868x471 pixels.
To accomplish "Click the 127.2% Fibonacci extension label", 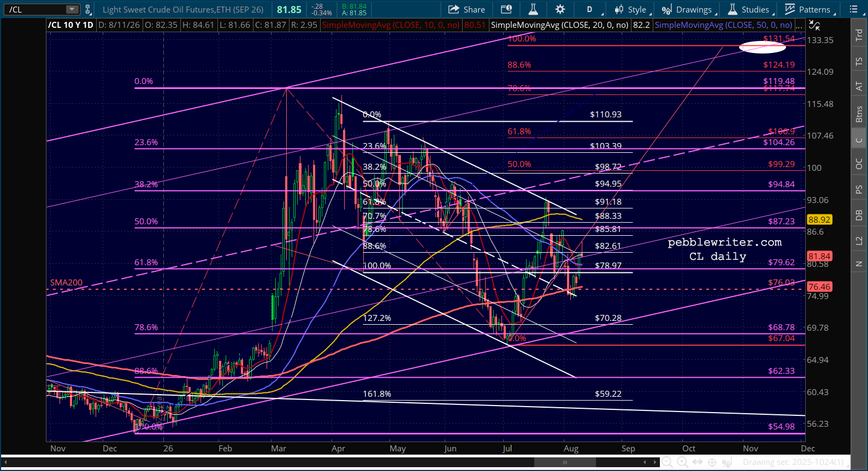I will 377,318.
